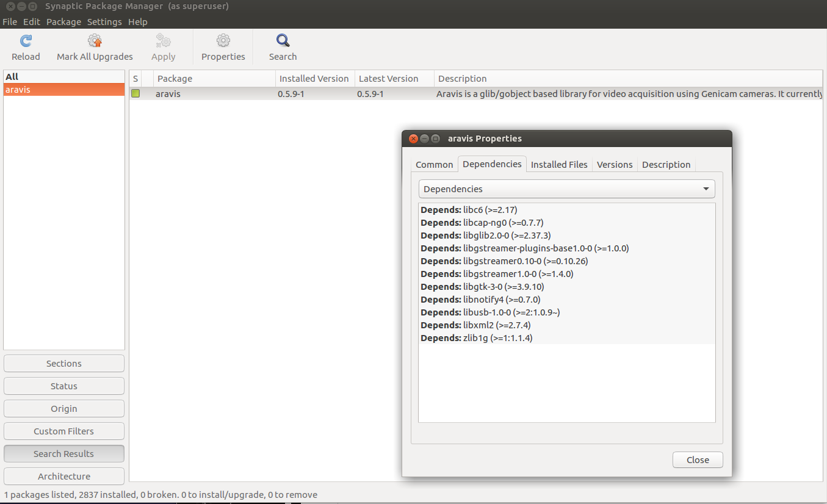This screenshot has width=827, height=504.
Task: Click the Reload toolbar icon
Action: [26, 41]
